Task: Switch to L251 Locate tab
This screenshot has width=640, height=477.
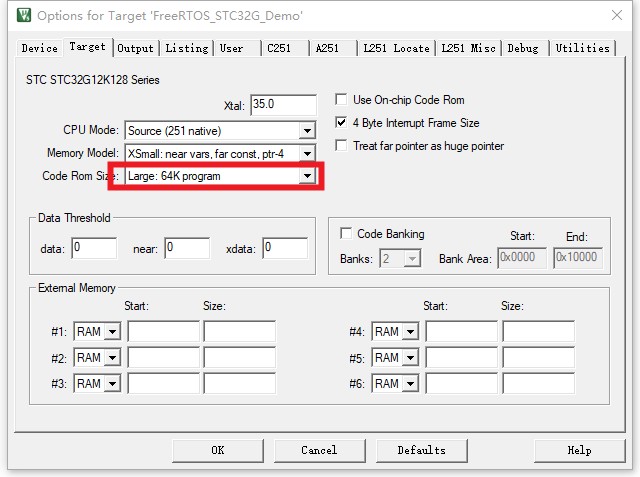Action: (x=396, y=48)
